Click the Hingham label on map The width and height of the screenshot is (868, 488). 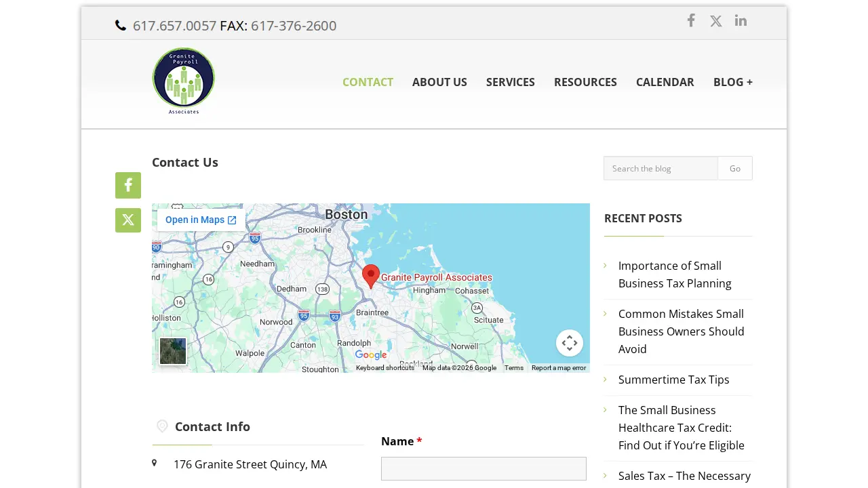[x=429, y=290]
